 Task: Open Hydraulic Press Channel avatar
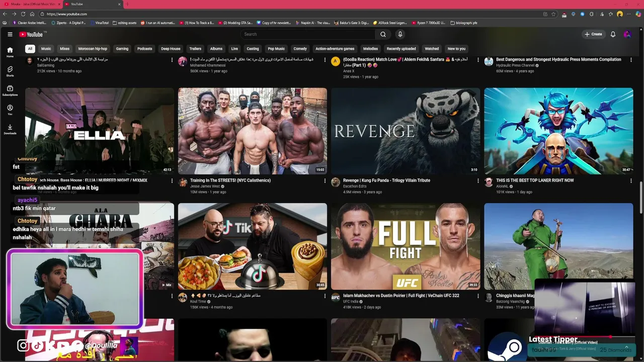(x=489, y=61)
